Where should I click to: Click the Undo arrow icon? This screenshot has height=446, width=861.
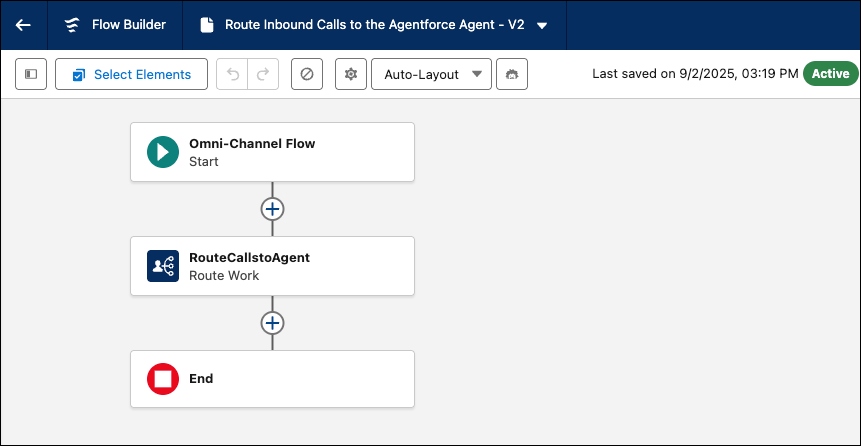tap(233, 74)
